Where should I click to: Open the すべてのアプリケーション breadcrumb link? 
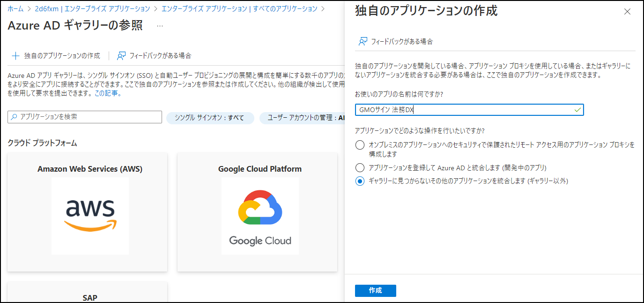tap(239, 9)
